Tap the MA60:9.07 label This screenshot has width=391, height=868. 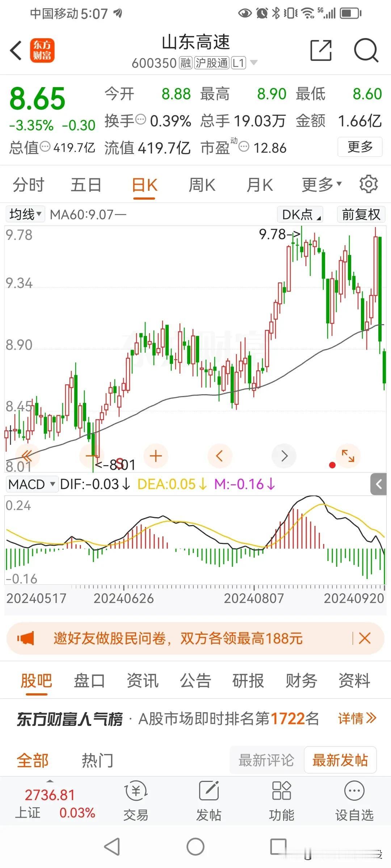[88, 214]
